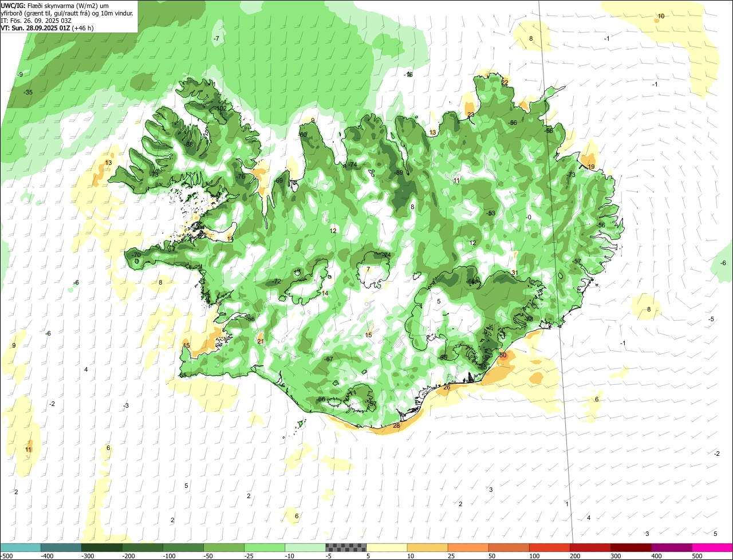The image size is (733, 560).
Task: Click the -67 value in south Iceland
Action: pyautogui.click(x=329, y=359)
